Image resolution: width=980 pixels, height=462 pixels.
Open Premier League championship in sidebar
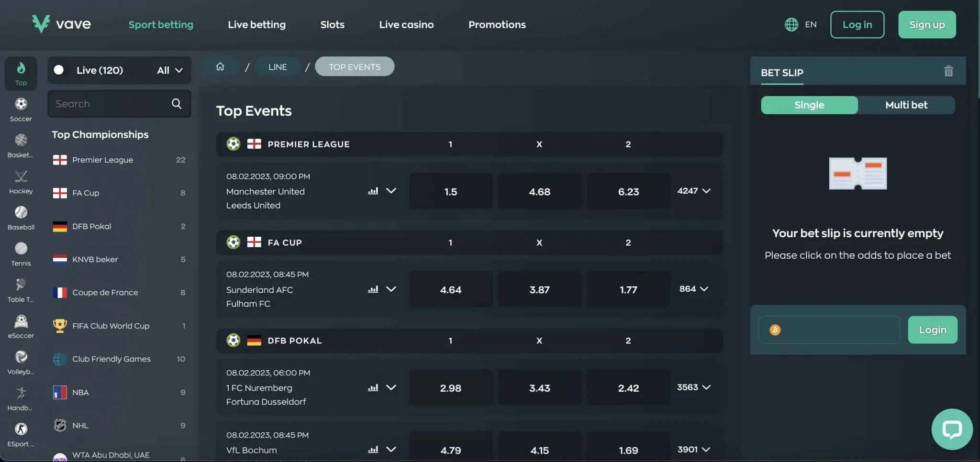point(119,160)
